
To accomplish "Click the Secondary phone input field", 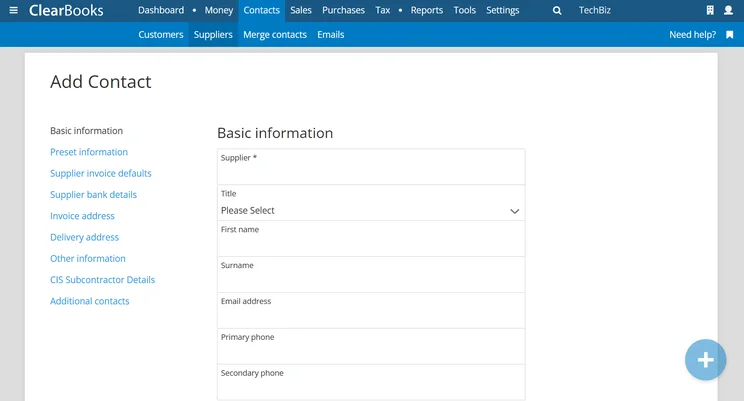I will click(x=371, y=382).
